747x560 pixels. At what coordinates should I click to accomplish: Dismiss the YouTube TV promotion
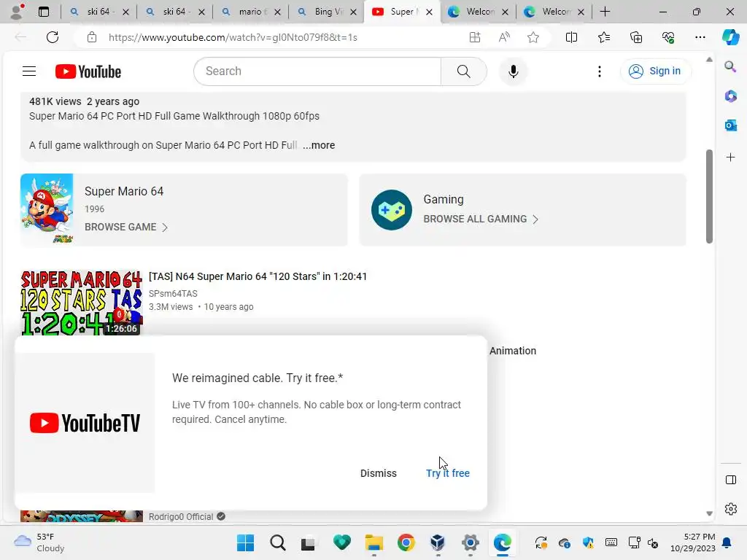[379, 473]
